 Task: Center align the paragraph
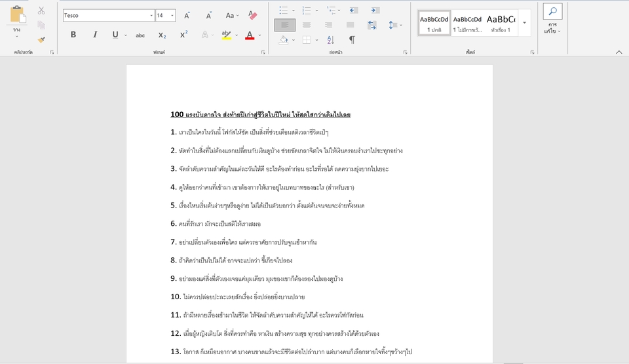[x=307, y=25]
